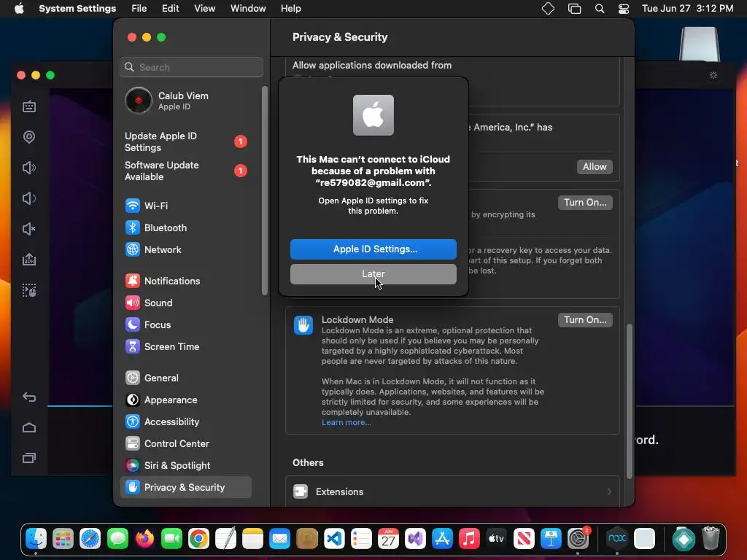Viewport: 747px width, 560px height.
Task: Open Spotlight search in menu bar
Action: pyautogui.click(x=600, y=9)
